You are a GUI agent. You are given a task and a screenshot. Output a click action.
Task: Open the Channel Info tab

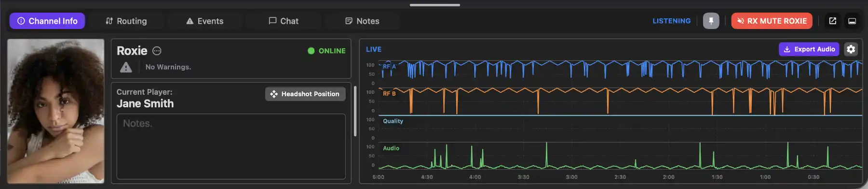(47, 21)
